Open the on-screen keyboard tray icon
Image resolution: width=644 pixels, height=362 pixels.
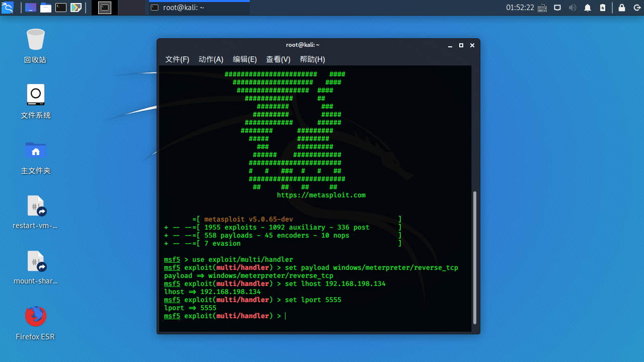pyautogui.click(x=542, y=8)
